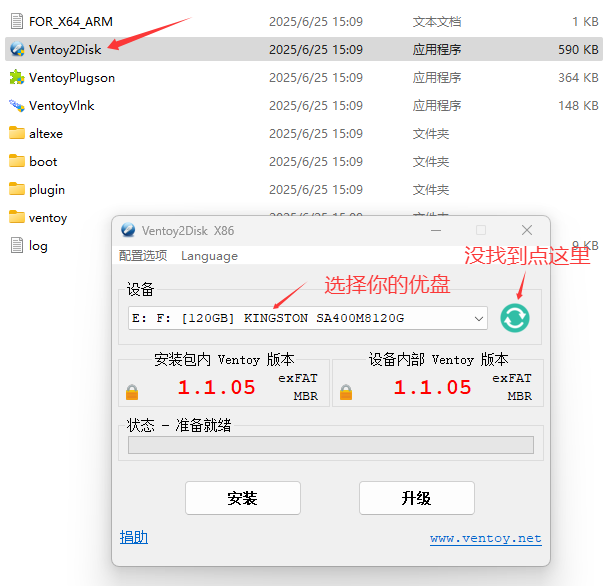Click the KINGSTON SA400M8120G device field
This screenshot has width=607, height=586.
click(x=308, y=318)
